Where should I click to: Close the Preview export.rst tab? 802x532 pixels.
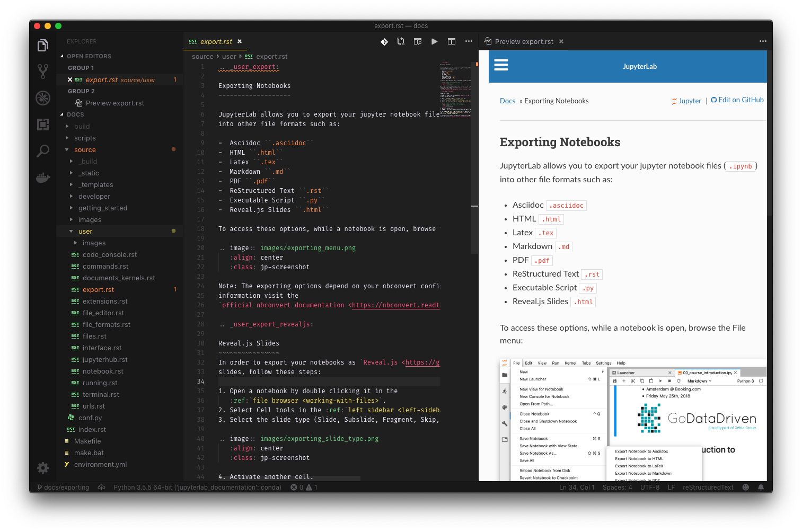tap(561, 41)
